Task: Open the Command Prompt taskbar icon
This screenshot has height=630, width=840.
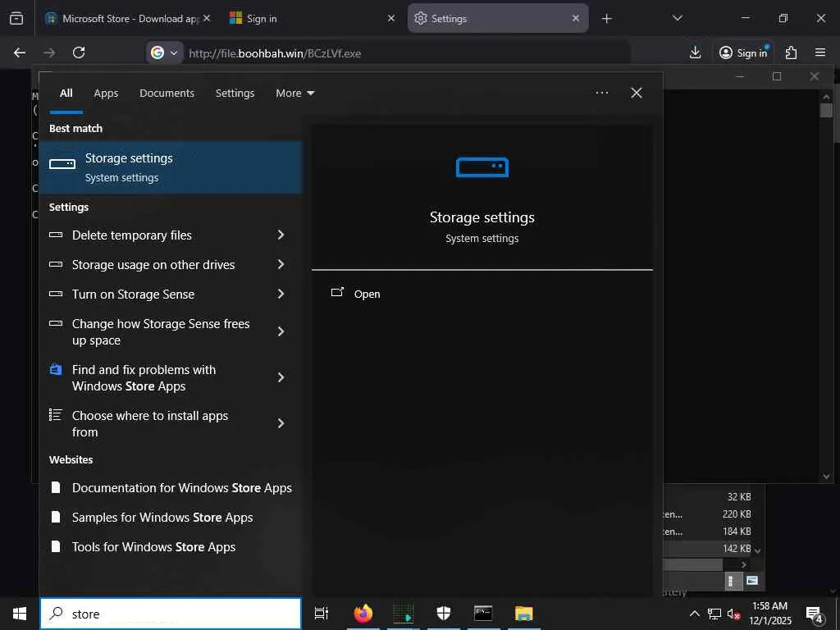Action: click(483, 614)
